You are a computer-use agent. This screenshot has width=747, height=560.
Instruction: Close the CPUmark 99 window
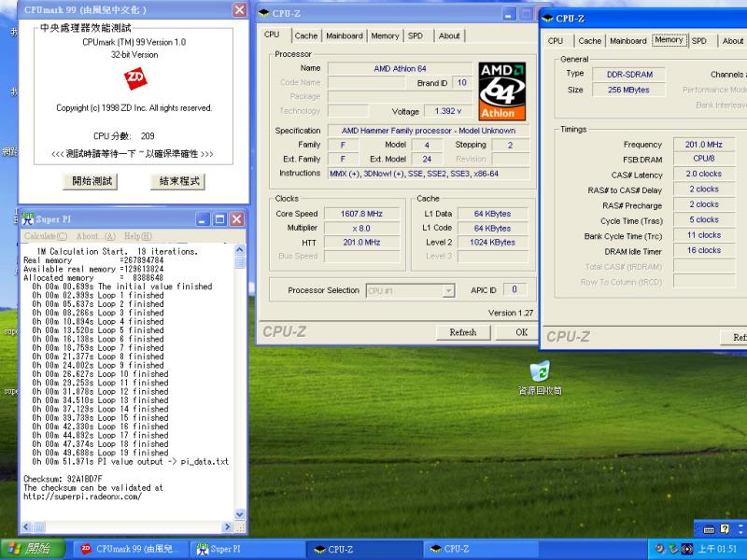coord(239,10)
